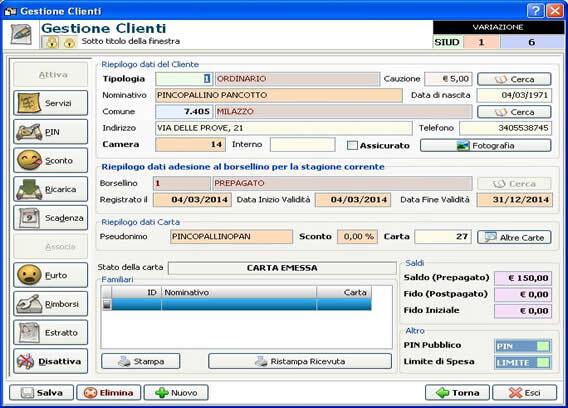Open the Fotografia photo button
This screenshot has height=408, width=568.
pyautogui.click(x=485, y=146)
